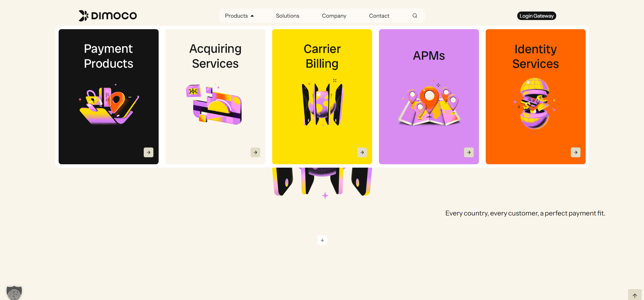
Task: Open the Payment Products card heading
Action: [108, 56]
